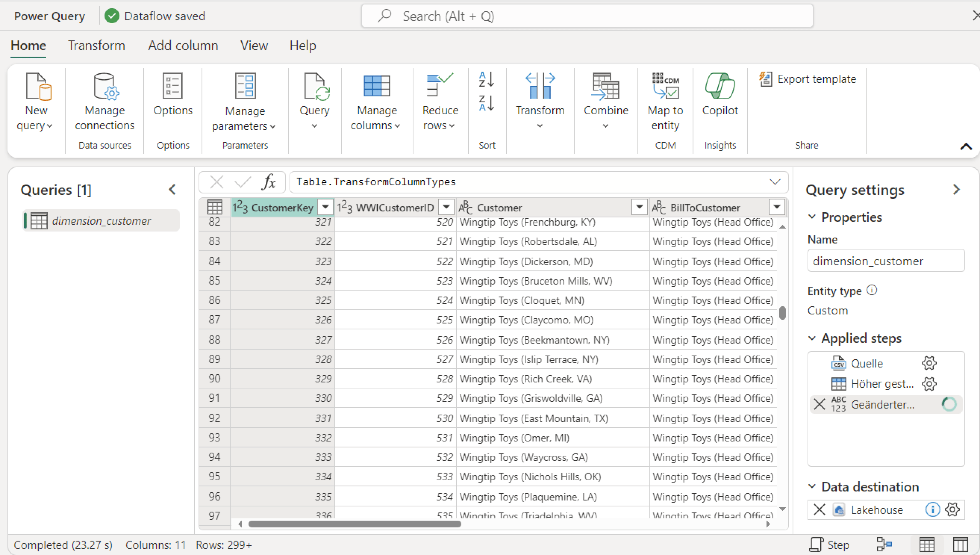Screen dimensions: 980x555
Task: Collapse the Query settings pane
Action: [x=956, y=190]
